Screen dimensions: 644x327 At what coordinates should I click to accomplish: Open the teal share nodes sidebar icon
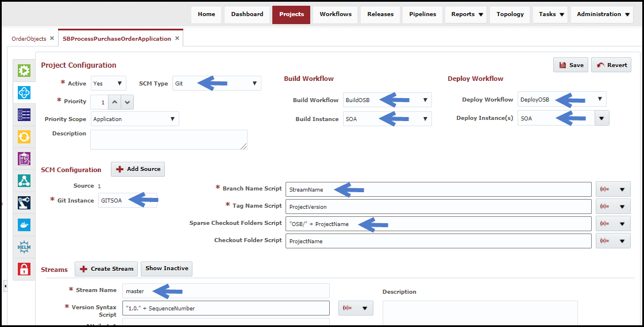[24, 181]
